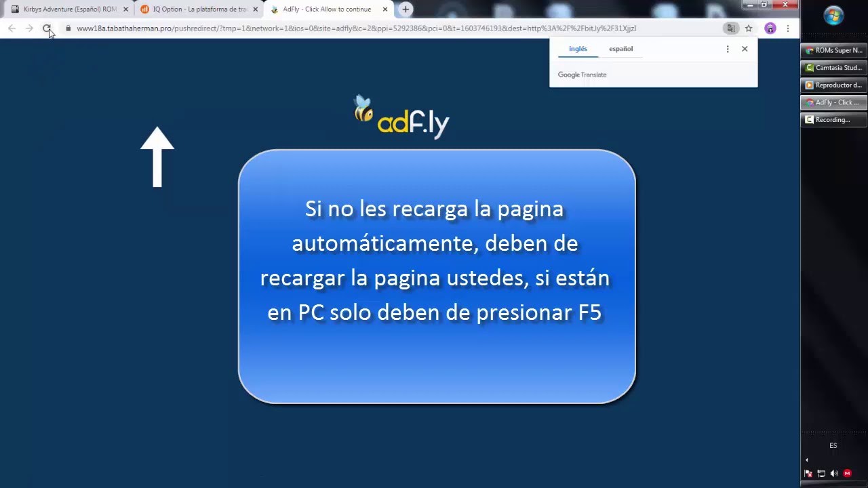Show hidden tray icons arrow

(x=807, y=460)
